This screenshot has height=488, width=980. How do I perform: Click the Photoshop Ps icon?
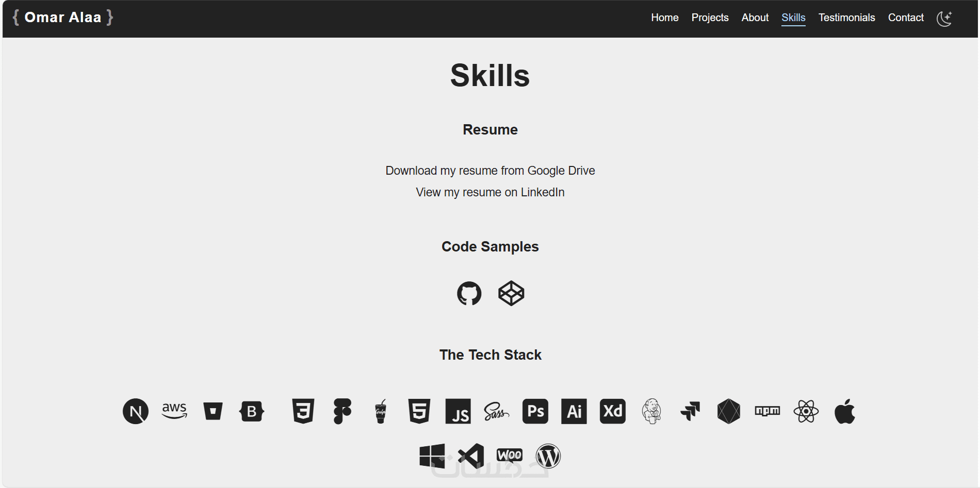535,411
